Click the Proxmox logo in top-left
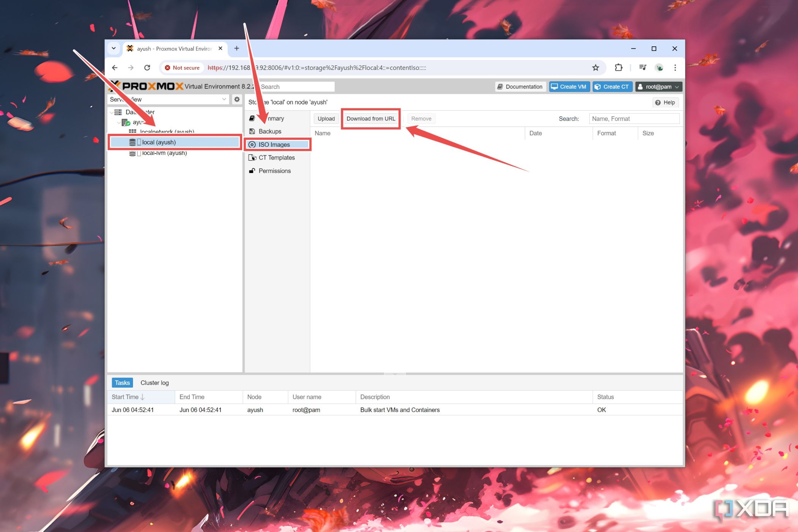Screen dimensions: 798x532 tap(146, 87)
